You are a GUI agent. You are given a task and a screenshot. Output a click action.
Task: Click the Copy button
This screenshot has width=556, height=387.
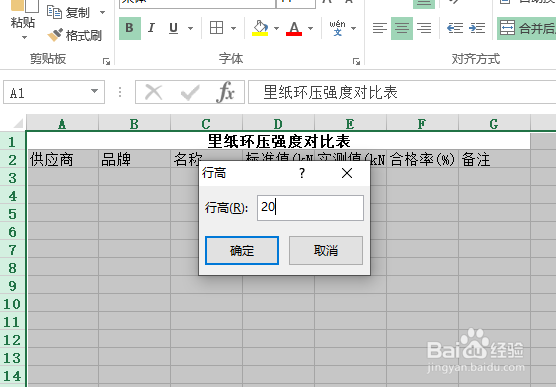pos(69,12)
